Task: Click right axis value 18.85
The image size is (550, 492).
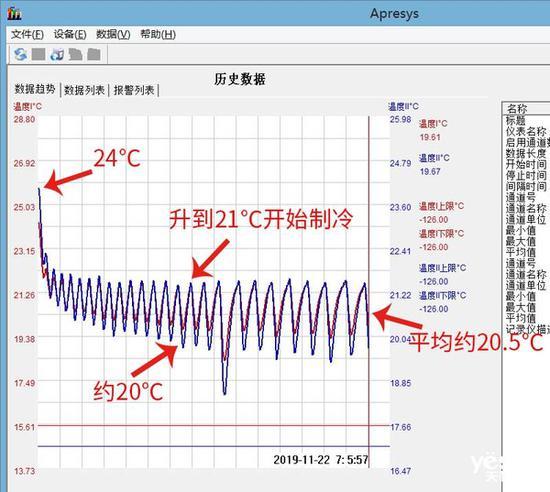Action: tap(400, 383)
